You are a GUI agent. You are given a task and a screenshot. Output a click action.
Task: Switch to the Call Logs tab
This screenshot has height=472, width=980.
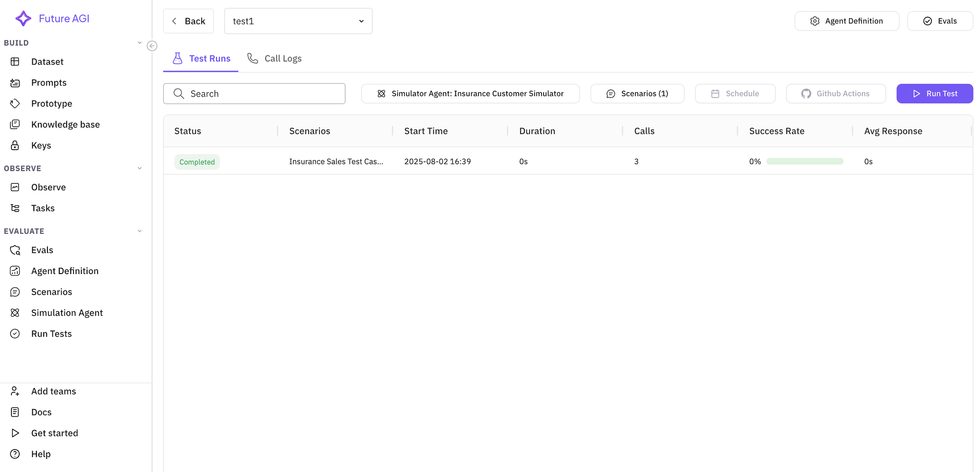[x=275, y=58]
